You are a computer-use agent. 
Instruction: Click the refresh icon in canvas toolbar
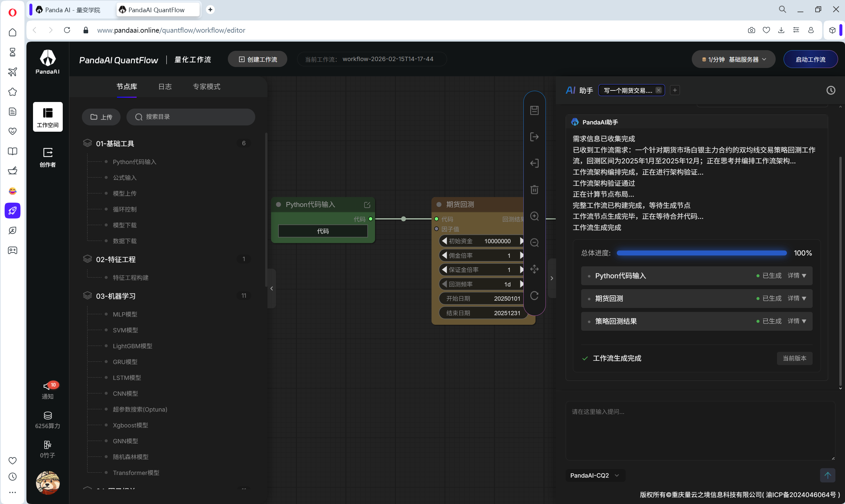pyautogui.click(x=534, y=295)
